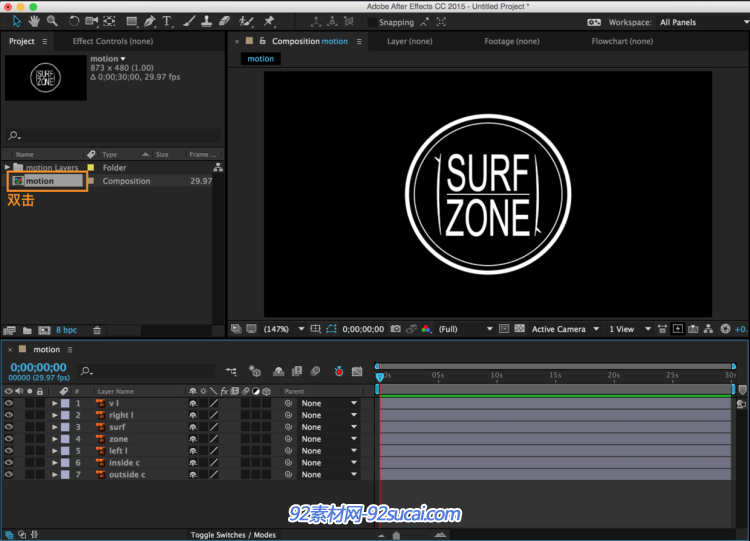Open the Project panel menu icon

[x=44, y=42]
